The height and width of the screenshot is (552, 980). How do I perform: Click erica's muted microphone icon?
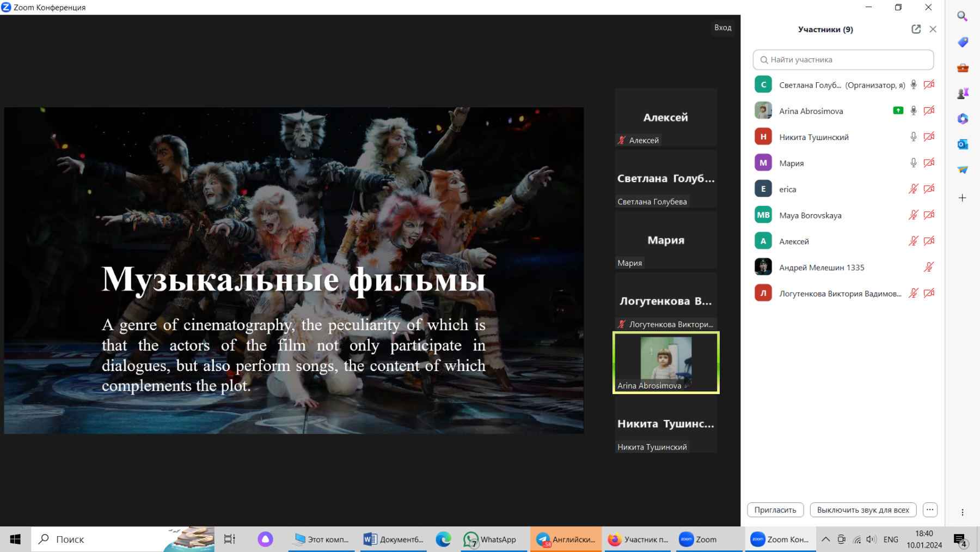pos(914,189)
